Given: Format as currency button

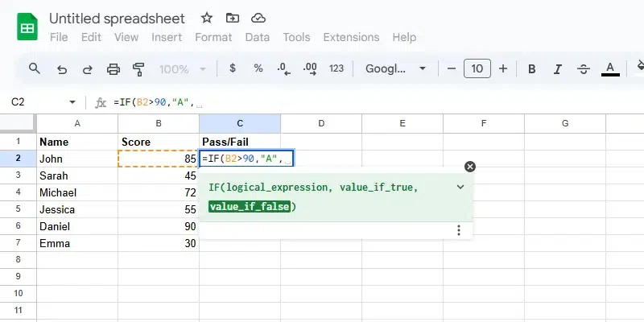Looking at the screenshot, I should [x=233, y=68].
